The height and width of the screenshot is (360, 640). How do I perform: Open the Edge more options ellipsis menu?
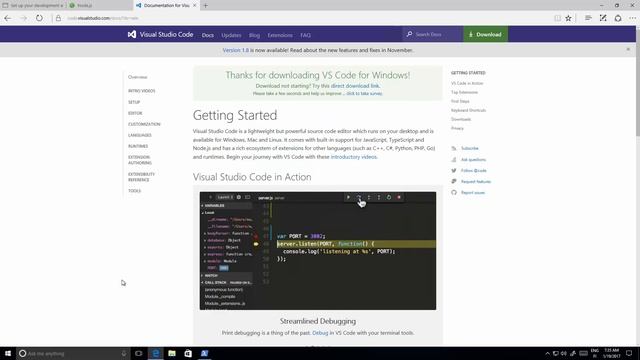pos(632,18)
